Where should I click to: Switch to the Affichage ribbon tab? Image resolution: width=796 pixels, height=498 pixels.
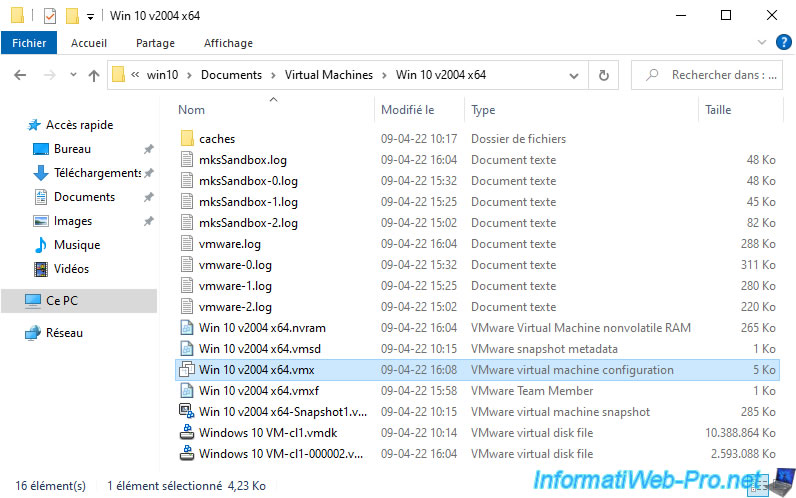point(228,43)
